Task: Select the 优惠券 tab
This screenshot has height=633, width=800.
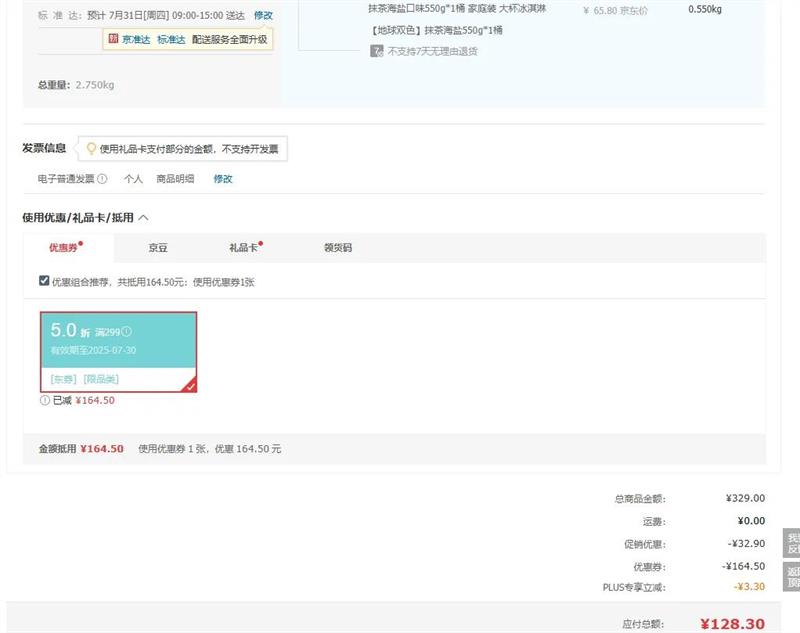Action: tap(64, 248)
